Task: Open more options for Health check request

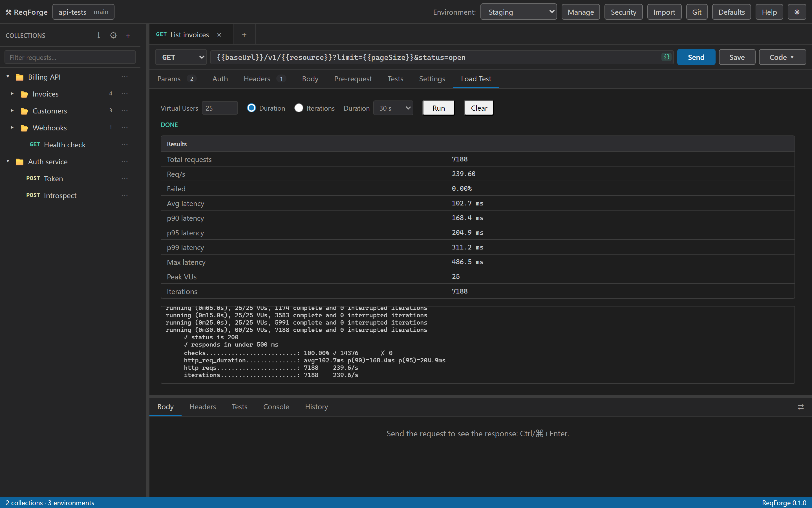Action: point(125,144)
